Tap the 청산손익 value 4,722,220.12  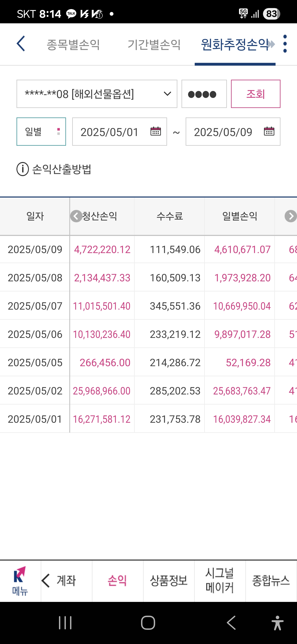point(102,250)
